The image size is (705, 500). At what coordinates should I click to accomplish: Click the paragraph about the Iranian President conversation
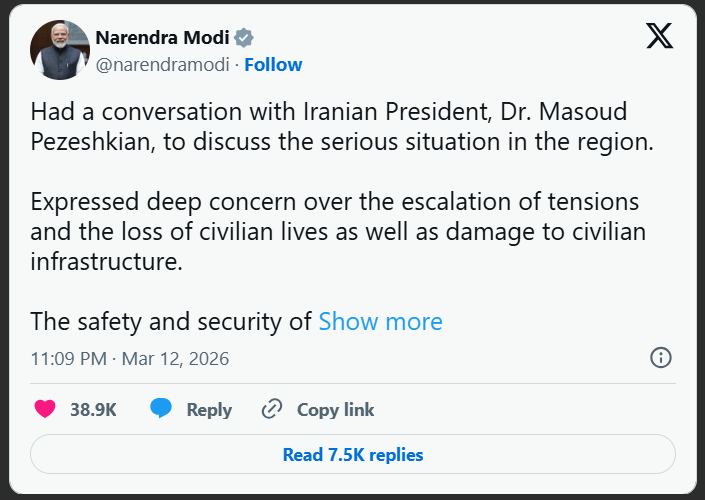pos(342,127)
